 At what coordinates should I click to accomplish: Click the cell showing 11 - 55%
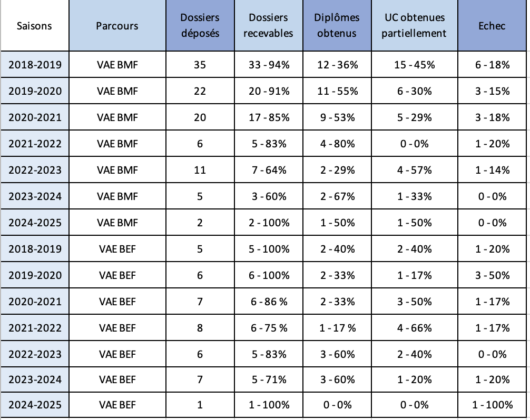[x=337, y=91]
